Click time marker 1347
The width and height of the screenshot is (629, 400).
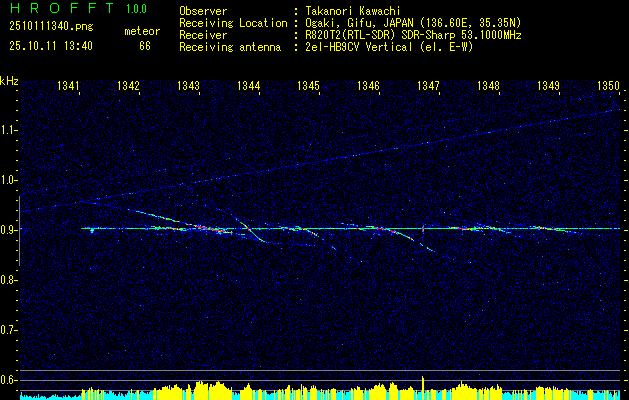click(428, 85)
